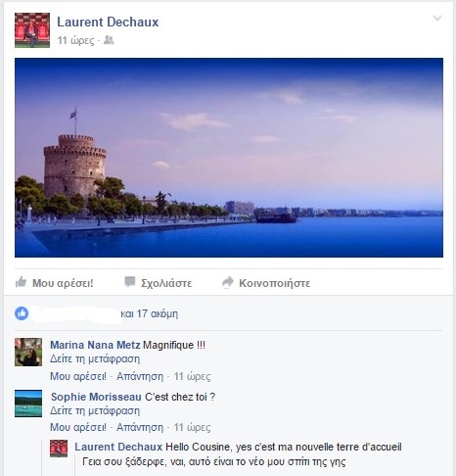This screenshot has width=456, height=476.
Task: Click Laurent Dechaux's small avatar in the reply
Action: 59,449
